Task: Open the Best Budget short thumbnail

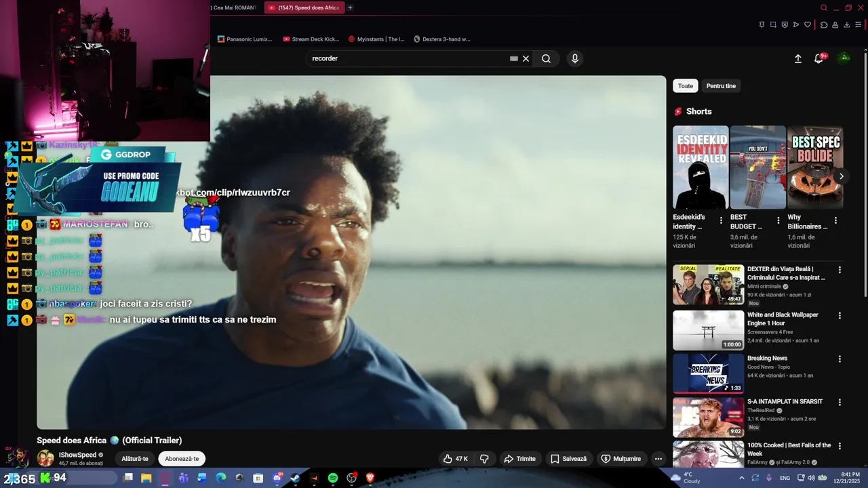Action: 758,167
